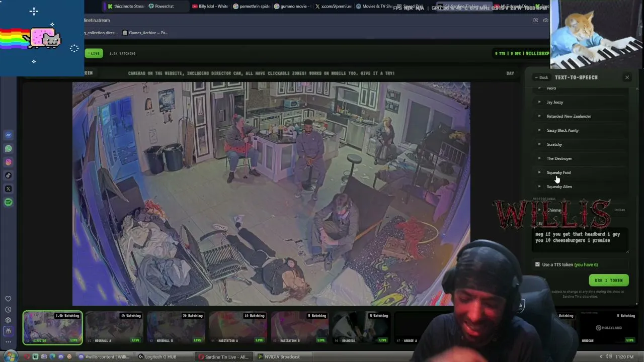Open Spotify in the browser sidebar

coord(8,202)
